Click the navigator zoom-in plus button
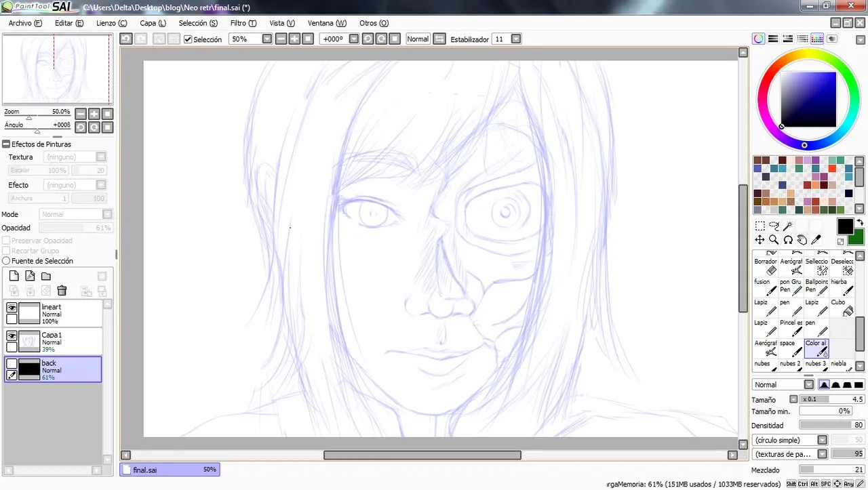Screen dimensions: 868x490 tap(94, 114)
